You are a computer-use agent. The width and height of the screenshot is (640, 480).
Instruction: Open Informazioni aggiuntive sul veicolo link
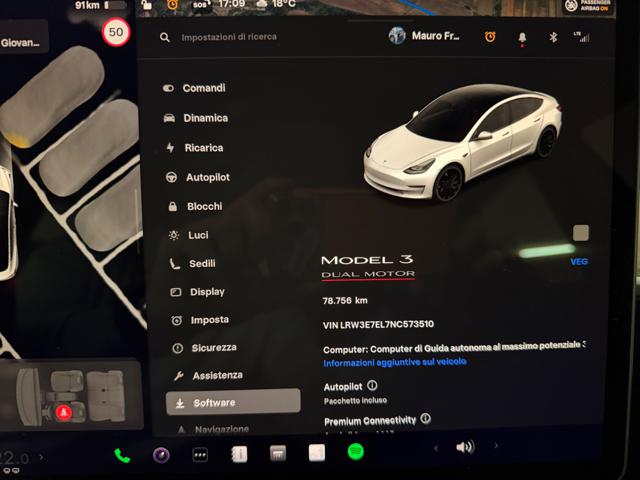(x=395, y=363)
